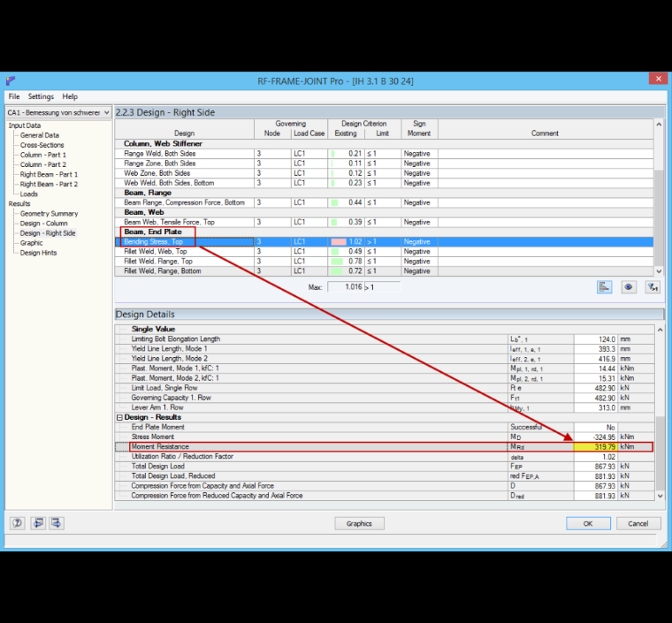Open the CA1 case dropdown

(58, 112)
